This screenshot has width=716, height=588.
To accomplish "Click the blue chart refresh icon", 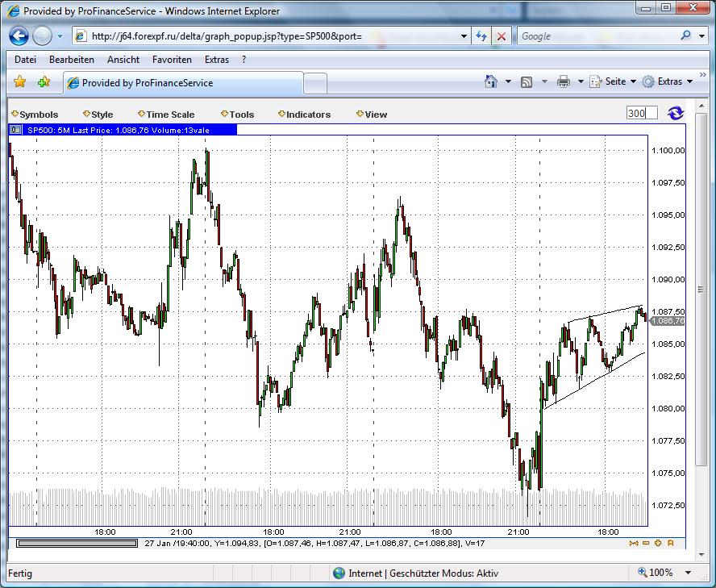I will point(676,113).
